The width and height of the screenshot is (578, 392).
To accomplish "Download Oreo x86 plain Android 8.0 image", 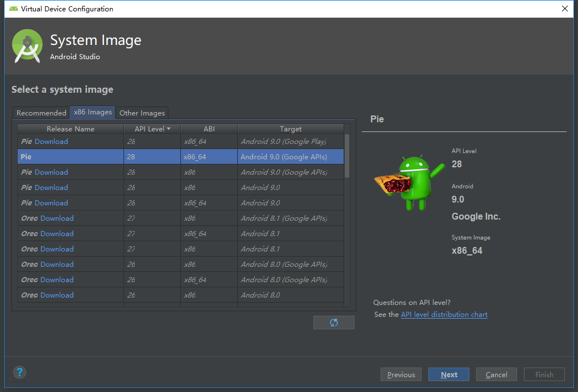I will (x=57, y=295).
